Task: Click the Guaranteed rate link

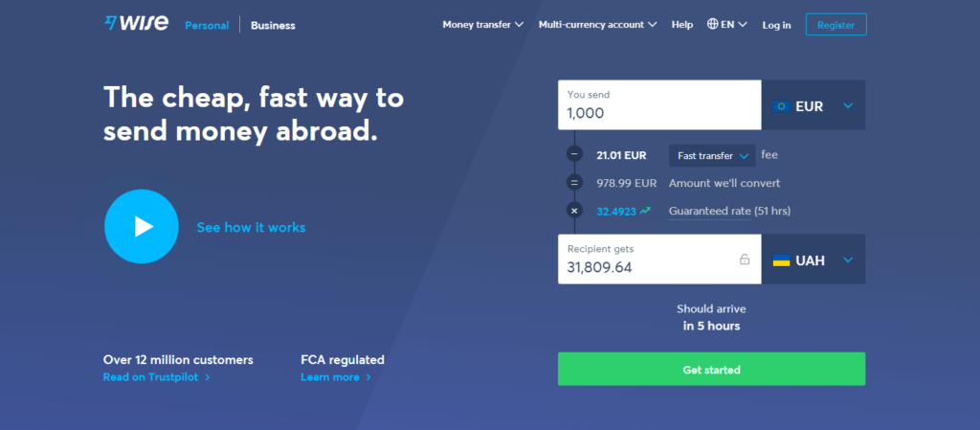Action: (709, 211)
